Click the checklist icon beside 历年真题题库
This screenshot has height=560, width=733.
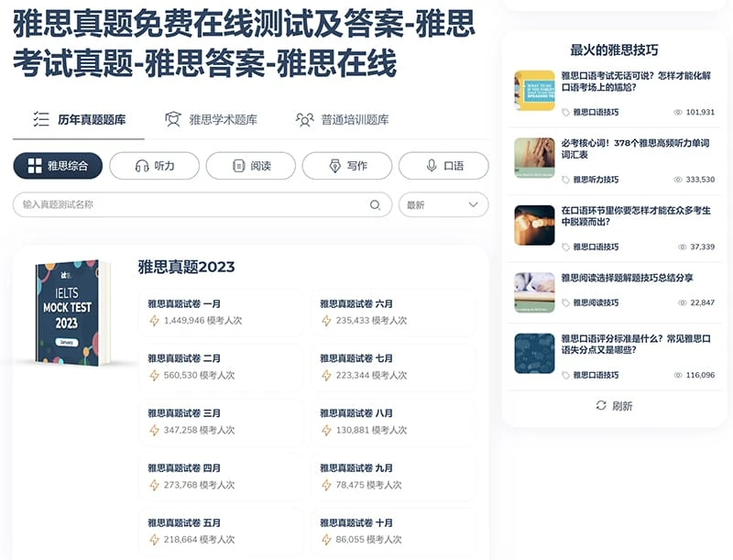pyautogui.click(x=41, y=119)
